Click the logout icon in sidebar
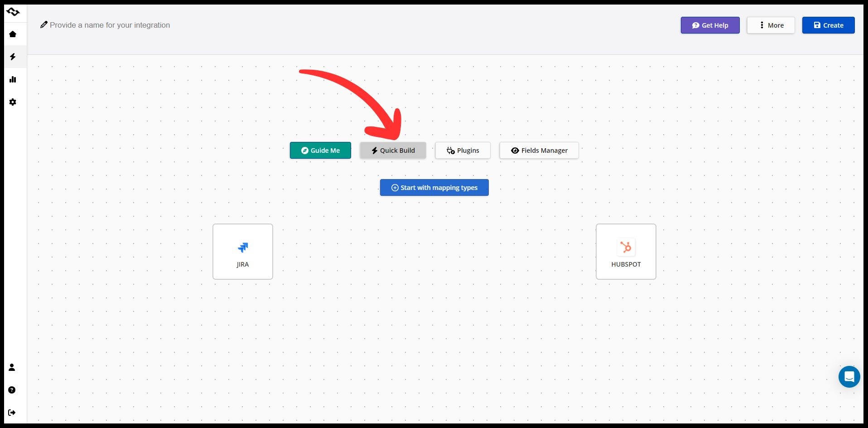Image resolution: width=868 pixels, height=428 pixels. coord(12,413)
